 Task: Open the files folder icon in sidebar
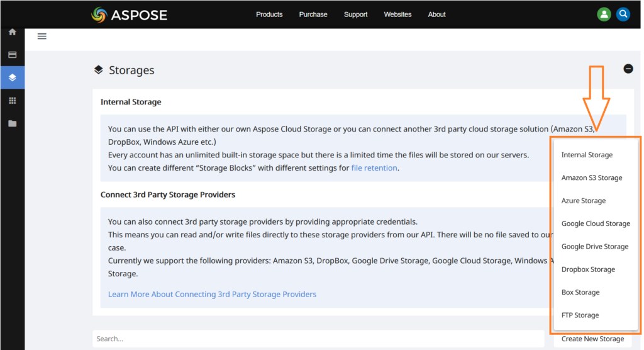[12, 123]
